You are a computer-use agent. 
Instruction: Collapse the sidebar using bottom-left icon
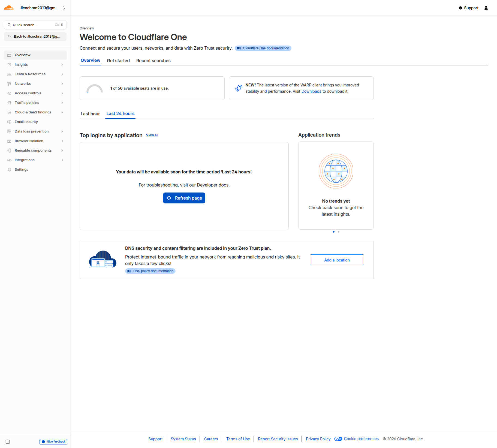8,441
